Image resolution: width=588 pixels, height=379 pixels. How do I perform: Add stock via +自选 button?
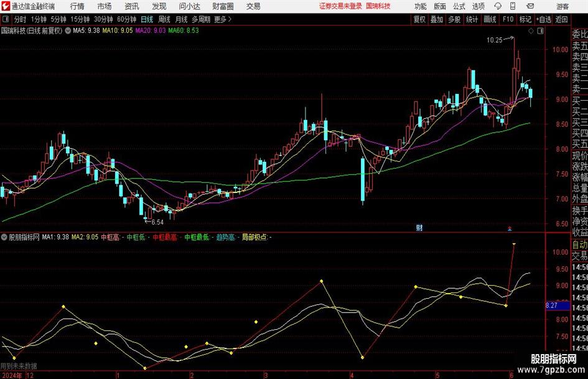[x=543, y=19]
